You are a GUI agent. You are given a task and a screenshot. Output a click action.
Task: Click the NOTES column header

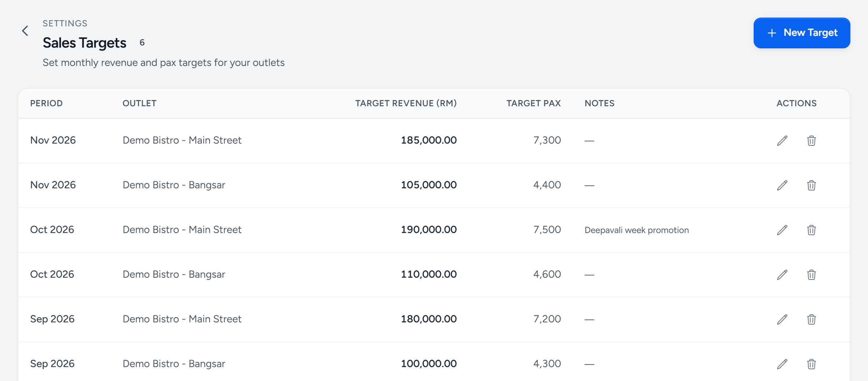pyautogui.click(x=599, y=103)
